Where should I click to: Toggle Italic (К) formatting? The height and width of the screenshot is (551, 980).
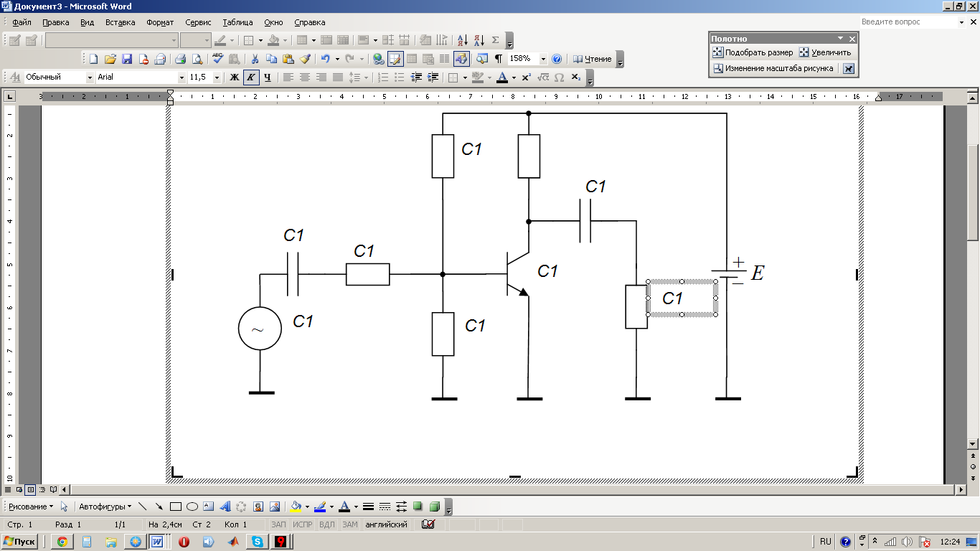click(x=251, y=77)
